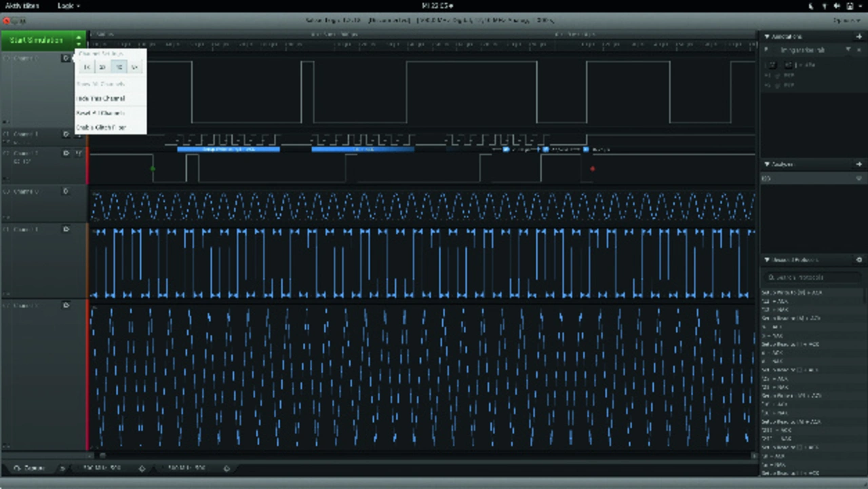
Task: Close the Logic window with red button
Action: [6, 21]
